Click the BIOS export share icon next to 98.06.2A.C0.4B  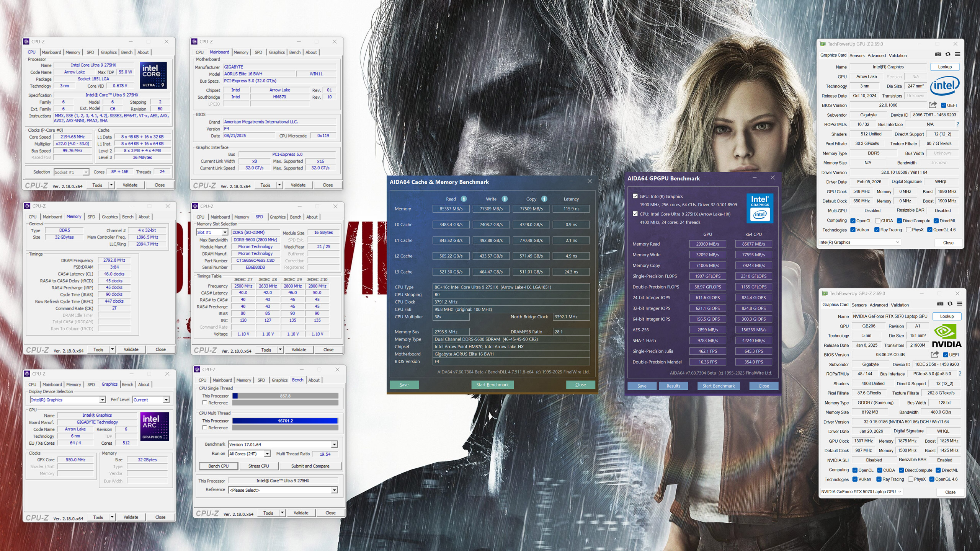(935, 355)
